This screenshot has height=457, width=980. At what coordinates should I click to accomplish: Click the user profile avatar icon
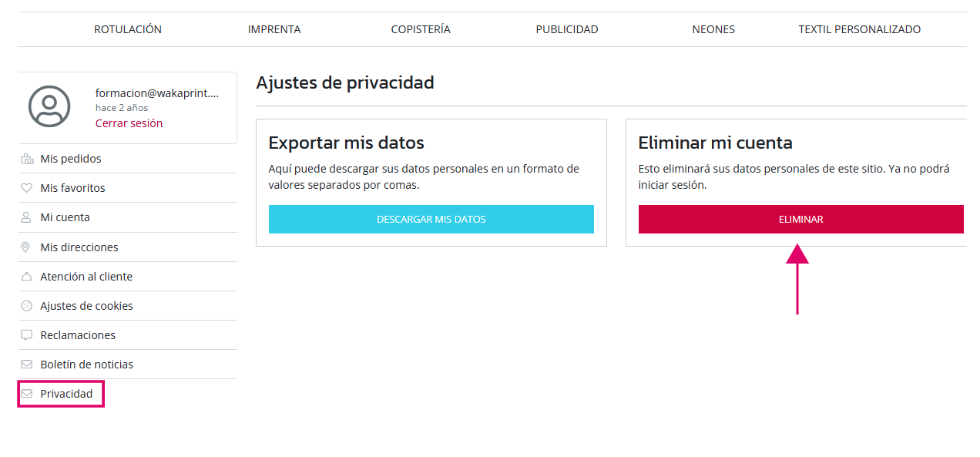click(49, 106)
